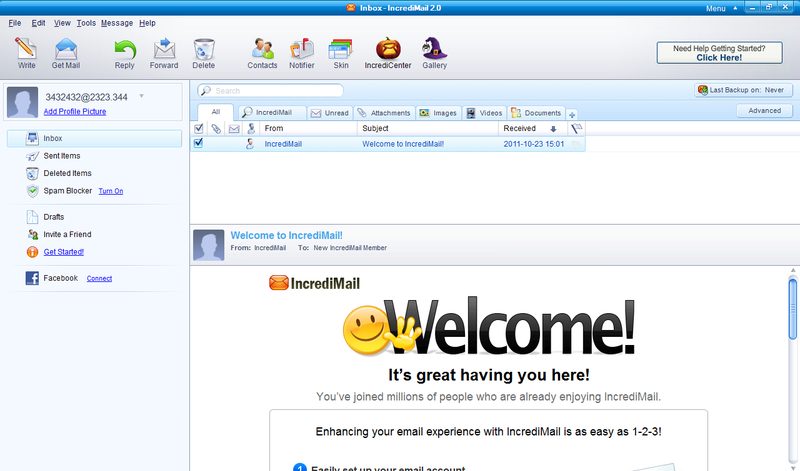800x471 pixels.
Task: Switch to the Documents filter tab
Action: pyautogui.click(x=536, y=113)
